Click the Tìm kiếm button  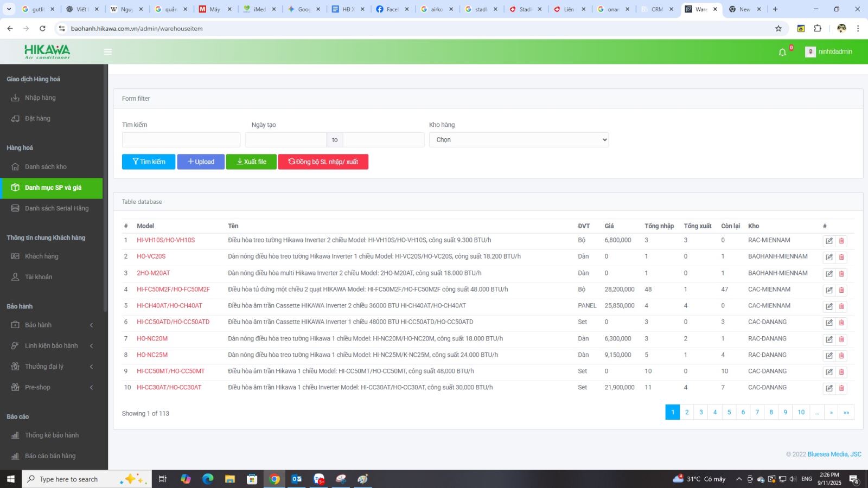[x=149, y=162]
